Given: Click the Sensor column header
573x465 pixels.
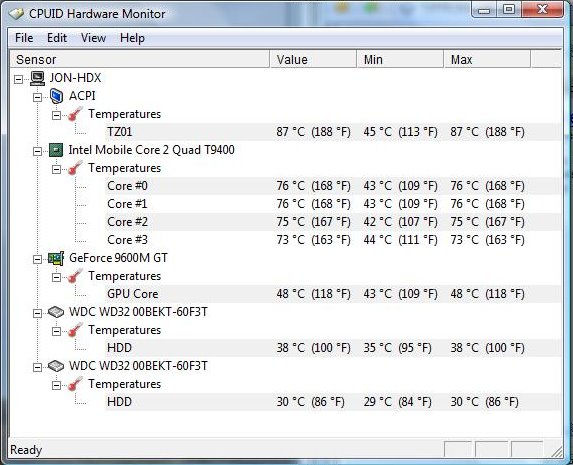Looking at the screenshot, I should 140,60.
